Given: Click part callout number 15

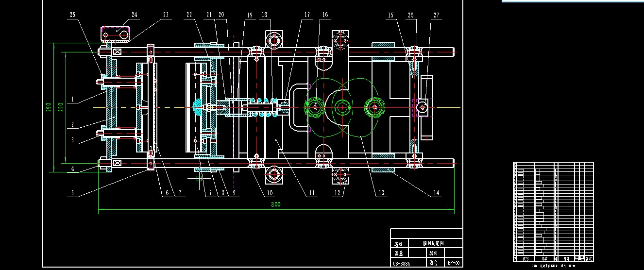Looking at the screenshot, I should pyautogui.click(x=390, y=15).
